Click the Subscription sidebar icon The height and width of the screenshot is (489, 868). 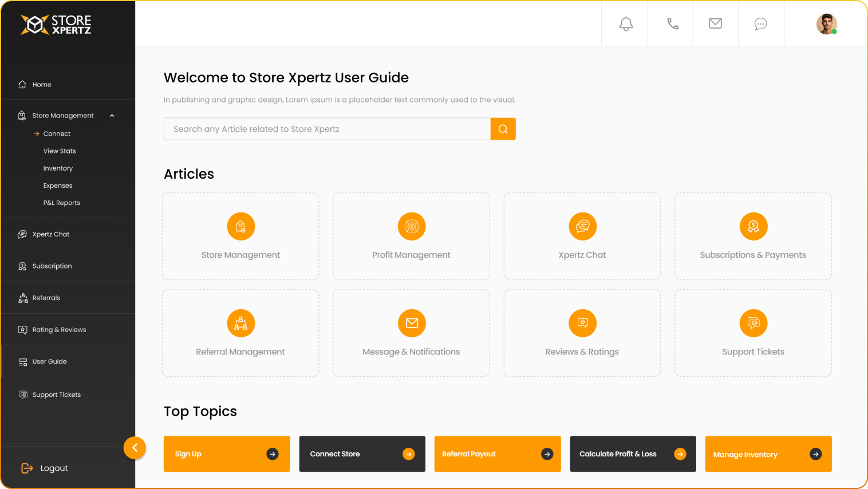pos(22,266)
